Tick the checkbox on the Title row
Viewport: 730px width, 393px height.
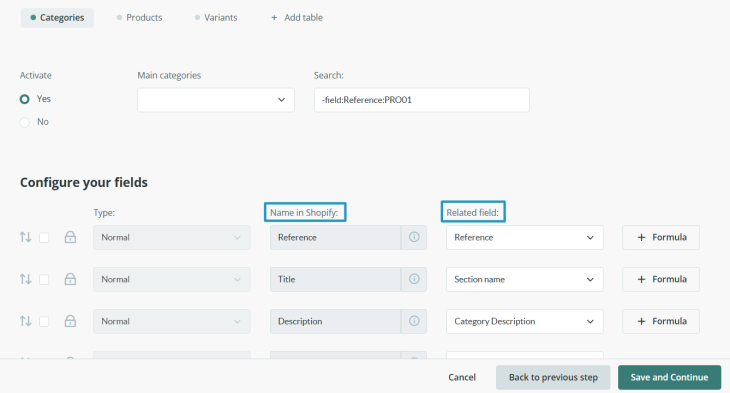44,279
